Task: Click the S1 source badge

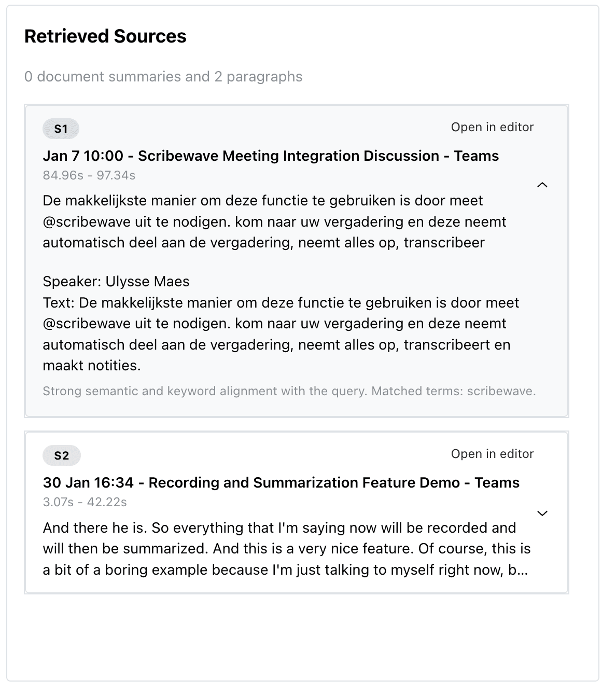Action: point(61,128)
